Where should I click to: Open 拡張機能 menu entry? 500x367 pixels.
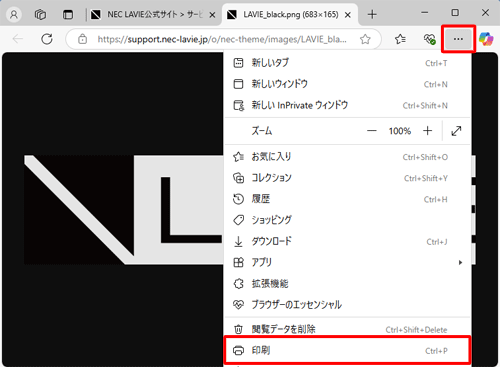348,284
